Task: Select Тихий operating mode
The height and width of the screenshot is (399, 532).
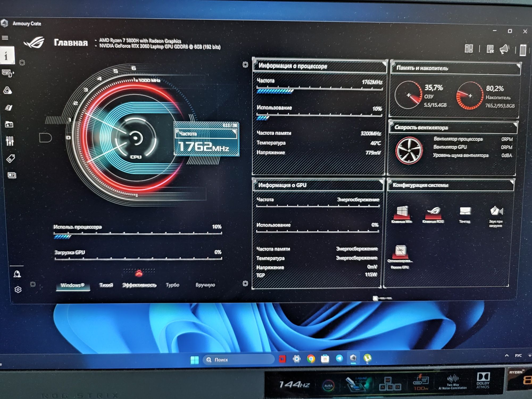Action: pos(106,285)
